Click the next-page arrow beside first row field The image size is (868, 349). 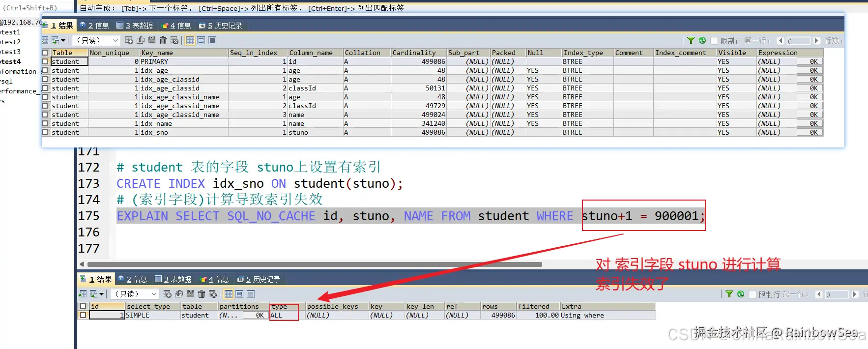817,41
